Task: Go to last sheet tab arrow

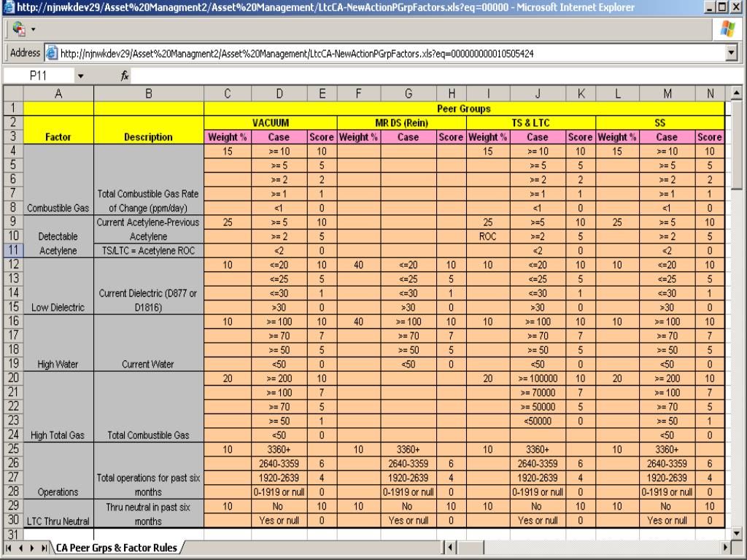Action: [44, 548]
